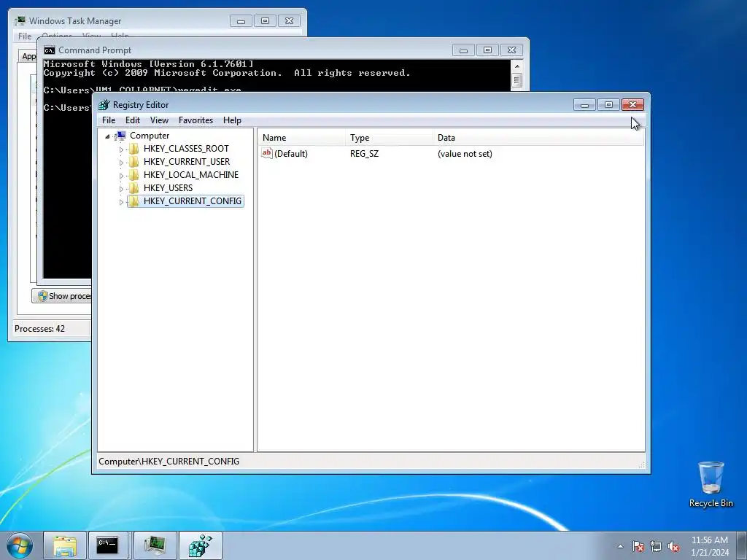Click the Command Prompt scrollbar thumb
Viewport: 747px width, 560px height.
pos(517,80)
